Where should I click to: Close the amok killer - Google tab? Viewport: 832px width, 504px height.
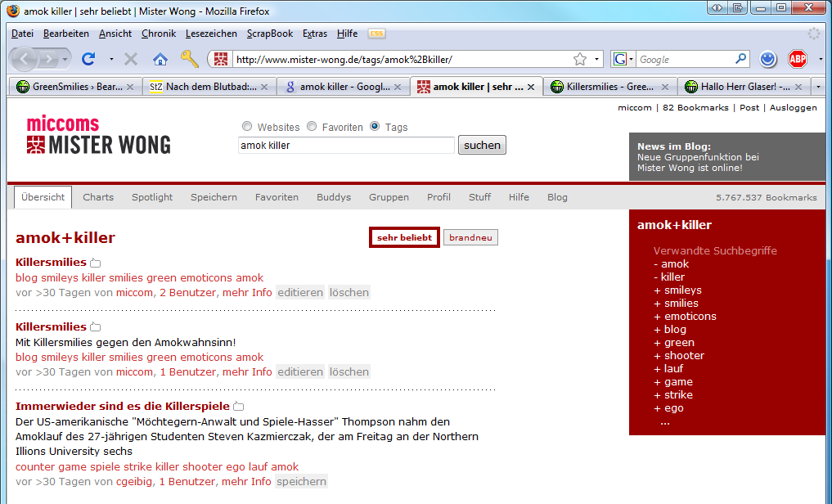398,87
